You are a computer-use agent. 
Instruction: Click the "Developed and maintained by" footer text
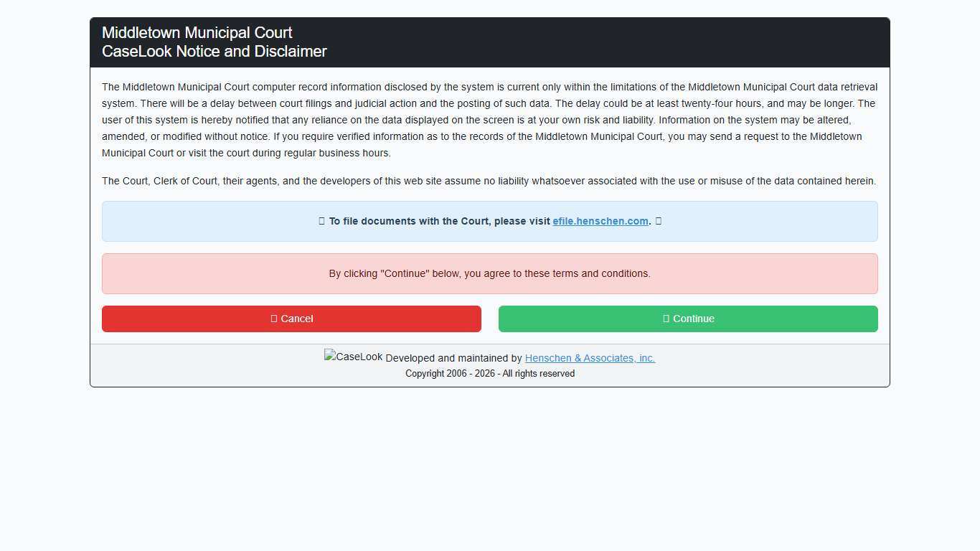pyautogui.click(x=453, y=358)
